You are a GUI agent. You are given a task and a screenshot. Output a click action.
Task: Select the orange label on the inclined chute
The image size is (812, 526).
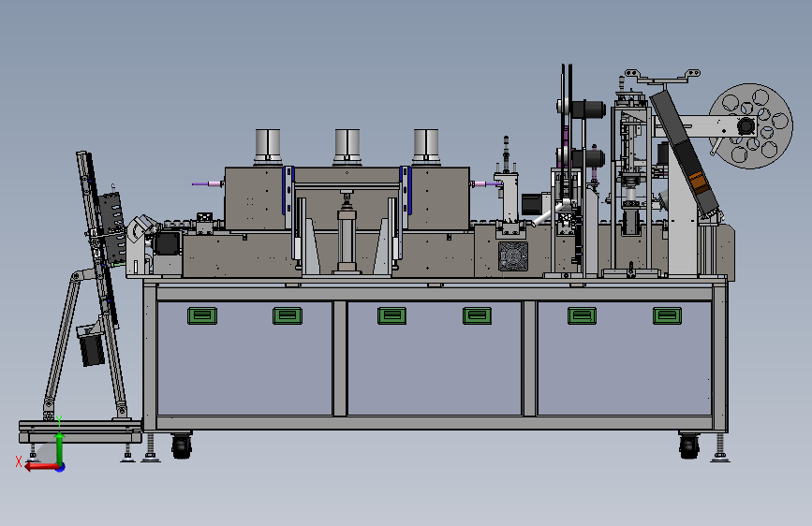point(698,182)
